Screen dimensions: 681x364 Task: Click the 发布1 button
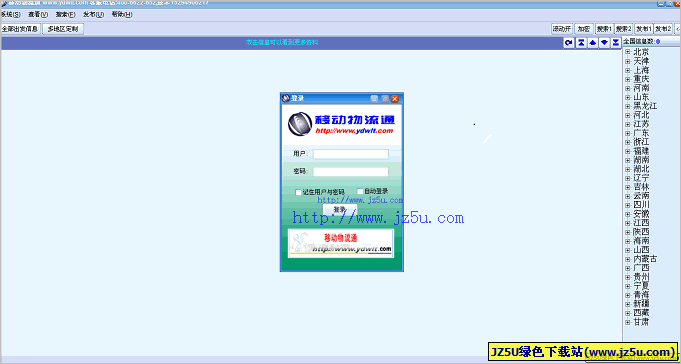[x=644, y=29]
